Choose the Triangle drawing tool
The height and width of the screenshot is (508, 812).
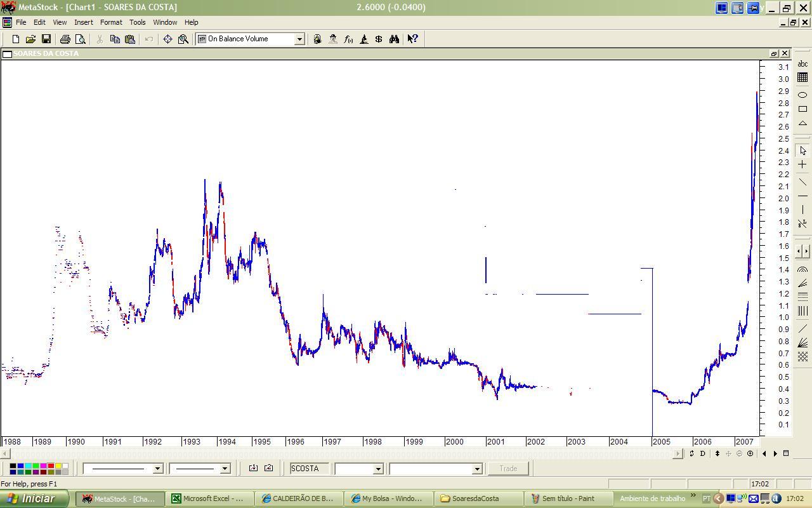point(802,124)
